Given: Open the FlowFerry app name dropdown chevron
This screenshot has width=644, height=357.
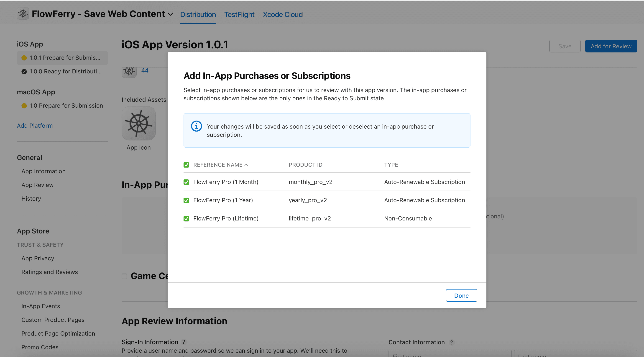Looking at the screenshot, I should pyautogui.click(x=171, y=14).
